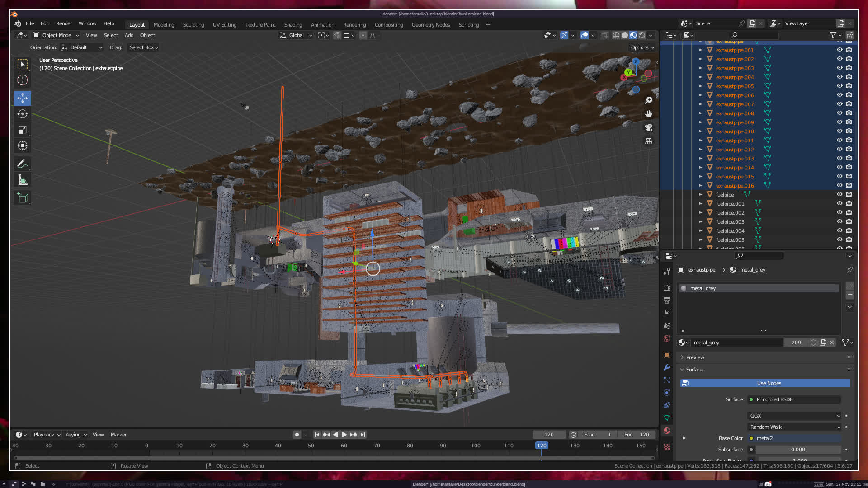868x488 pixels.
Task: Click the Options button in viewport
Action: [x=642, y=47]
